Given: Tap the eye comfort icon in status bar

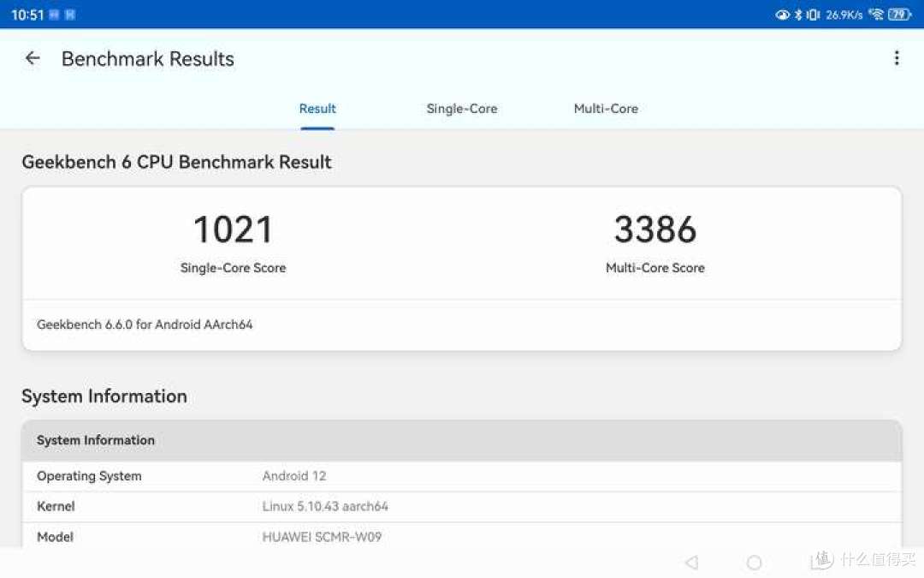Looking at the screenshot, I should point(782,15).
